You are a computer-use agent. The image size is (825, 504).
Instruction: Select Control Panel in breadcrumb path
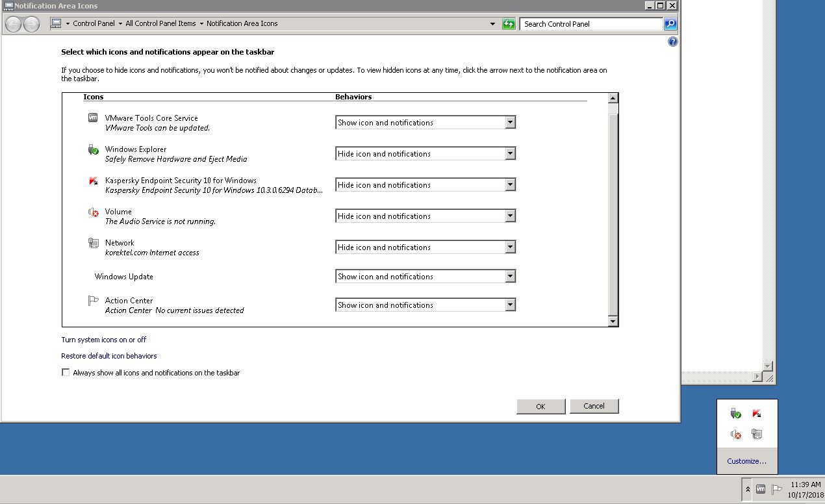click(x=94, y=23)
